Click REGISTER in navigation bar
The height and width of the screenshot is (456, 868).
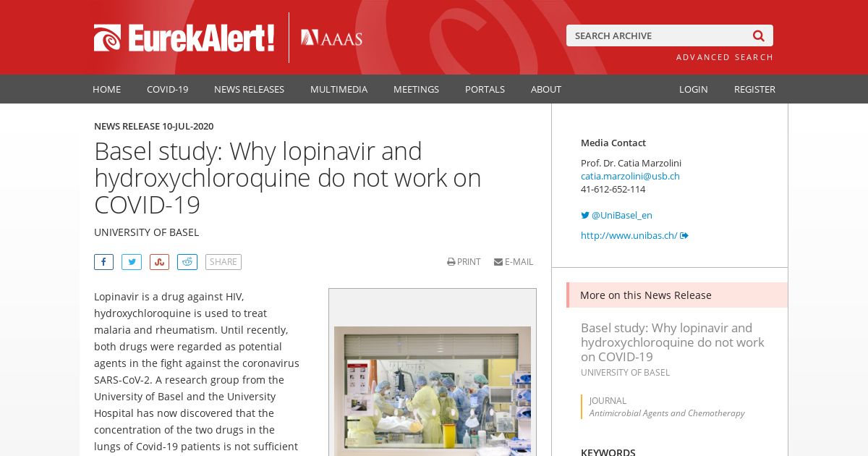click(754, 89)
